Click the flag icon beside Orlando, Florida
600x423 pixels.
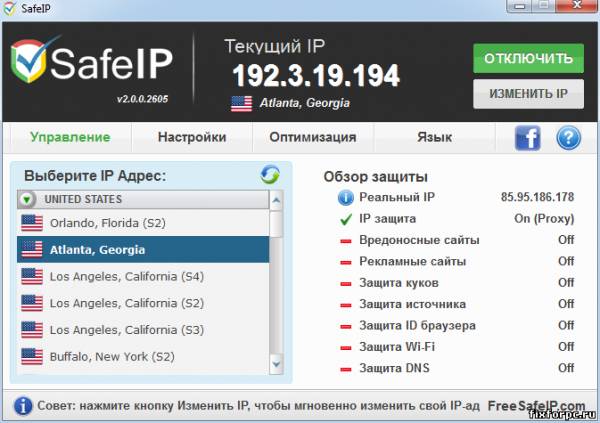32,223
